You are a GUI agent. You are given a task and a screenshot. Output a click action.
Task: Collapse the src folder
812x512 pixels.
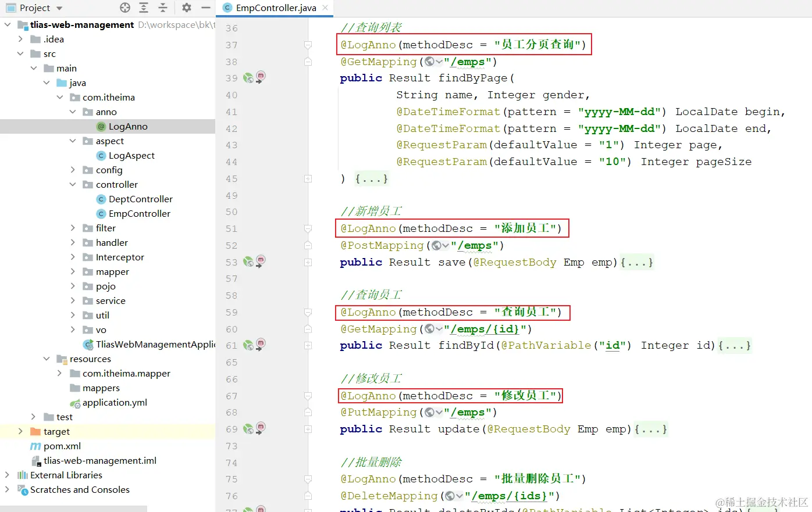(x=20, y=53)
